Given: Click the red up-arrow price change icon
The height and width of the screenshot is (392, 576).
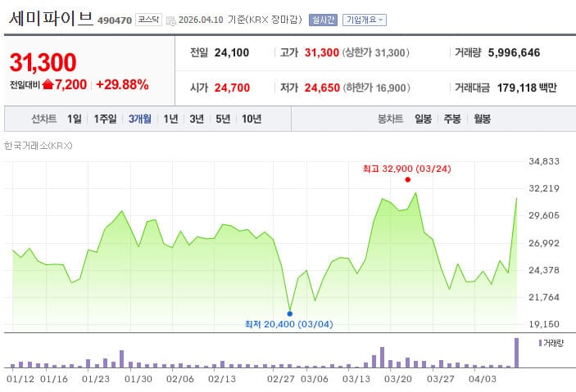Looking at the screenshot, I should click(x=48, y=84).
